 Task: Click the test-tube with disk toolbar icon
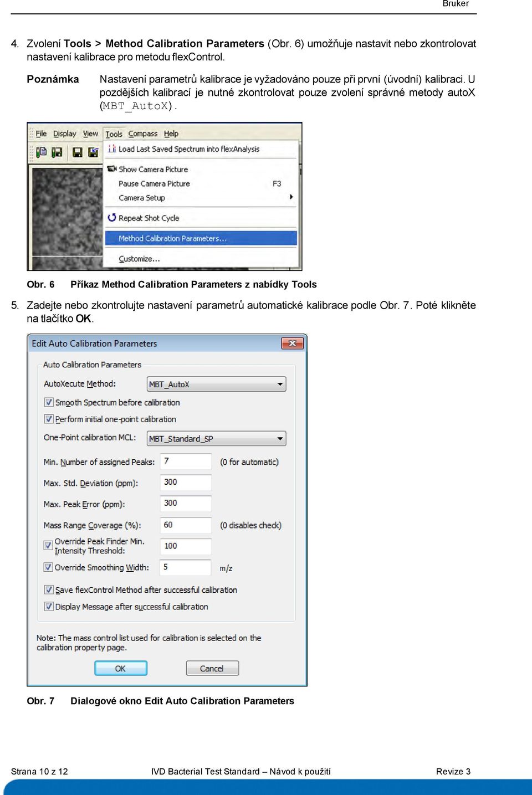(57, 152)
